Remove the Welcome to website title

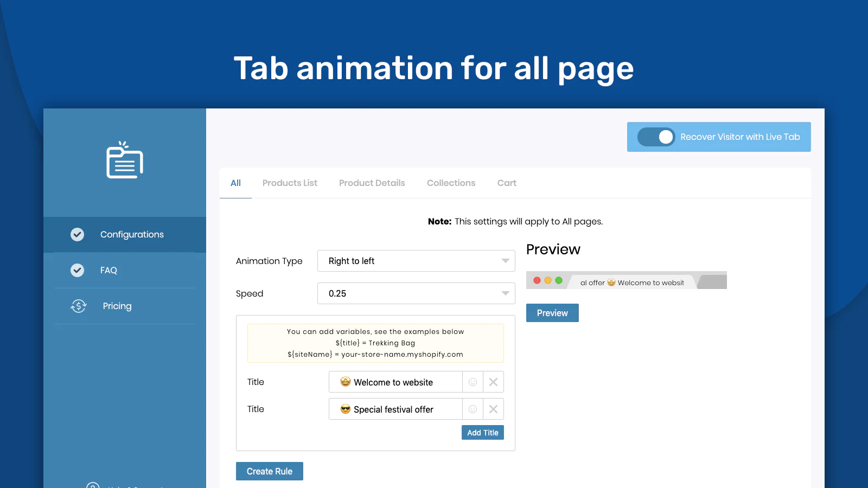[x=493, y=382]
